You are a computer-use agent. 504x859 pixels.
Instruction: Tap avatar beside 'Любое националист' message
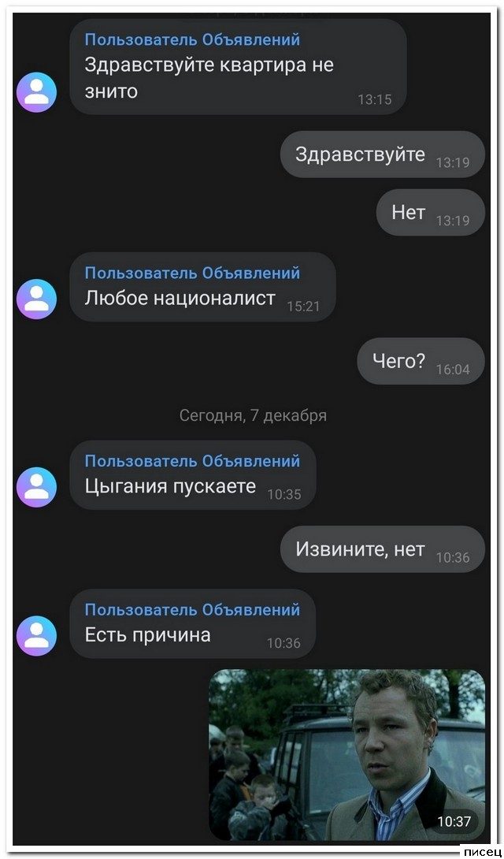click(37, 299)
